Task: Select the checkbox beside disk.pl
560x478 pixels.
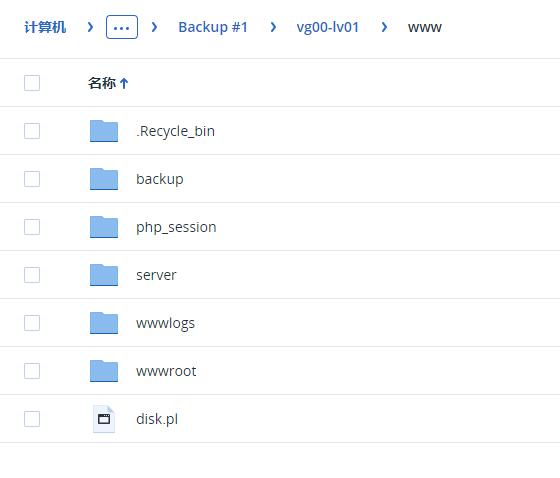Action: pos(32,419)
